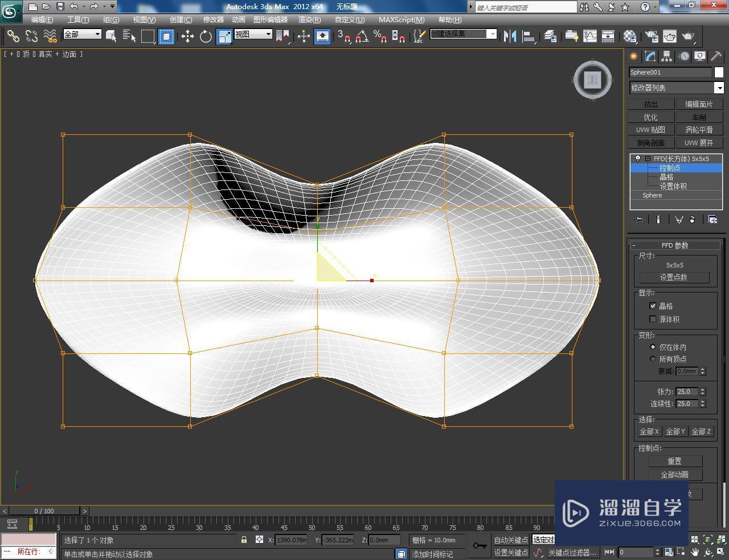
Task: Open the 渲染(R) menu
Action: pos(309,19)
